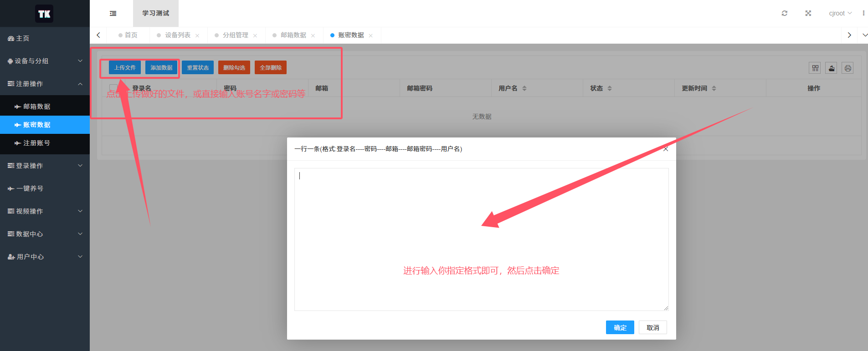
Task: Sort by 状态 column arrows
Action: (610, 88)
